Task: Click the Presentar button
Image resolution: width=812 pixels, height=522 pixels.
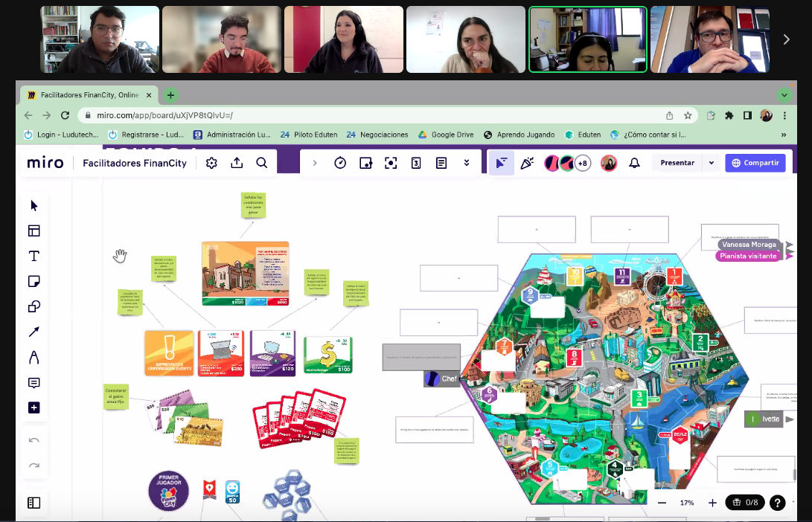Action: pyautogui.click(x=677, y=163)
